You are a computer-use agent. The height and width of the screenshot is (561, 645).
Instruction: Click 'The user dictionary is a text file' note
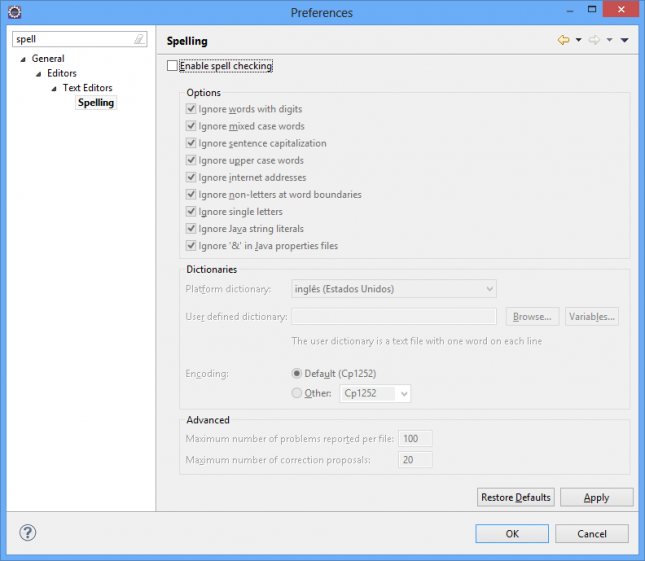tap(417, 341)
